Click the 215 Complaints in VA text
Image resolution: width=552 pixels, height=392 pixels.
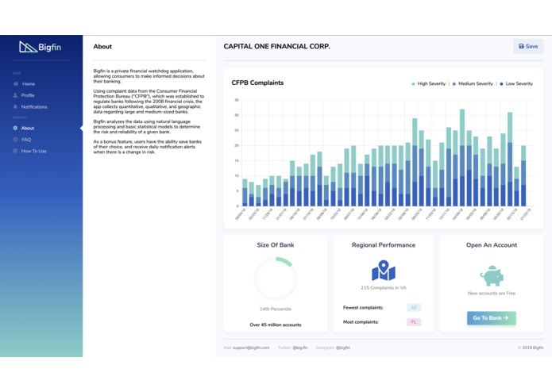384,287
